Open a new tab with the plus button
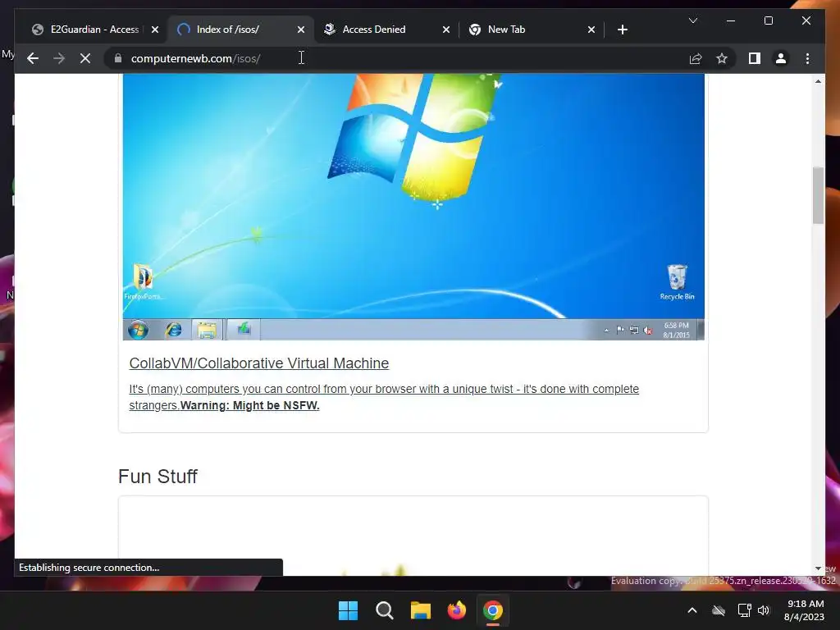The height and width of the screenshot is (630, 840). pyautogui.click(x=622, y=30)
